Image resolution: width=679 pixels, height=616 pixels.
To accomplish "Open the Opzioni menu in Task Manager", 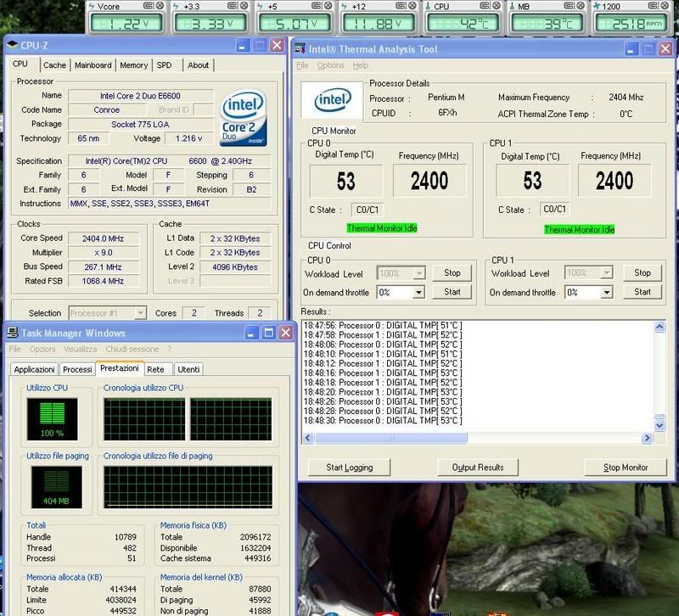I will coord(42,349).
